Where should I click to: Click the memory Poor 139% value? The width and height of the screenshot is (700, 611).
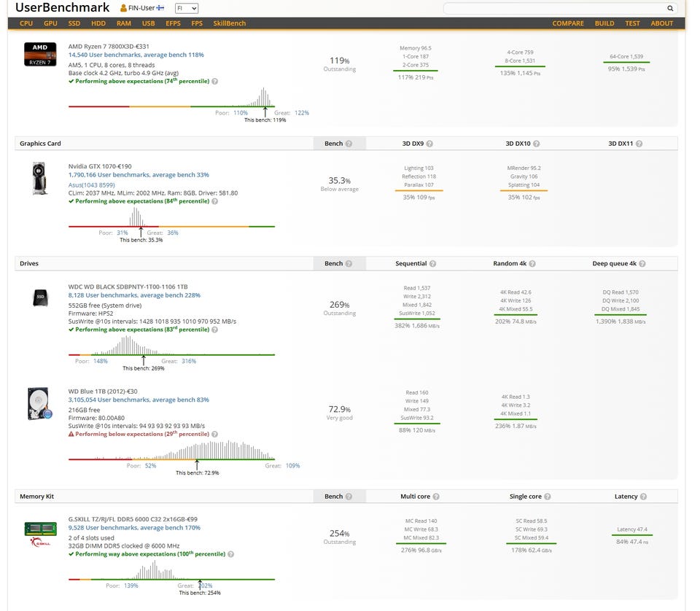pyautogui.click(x=131, y=586)
